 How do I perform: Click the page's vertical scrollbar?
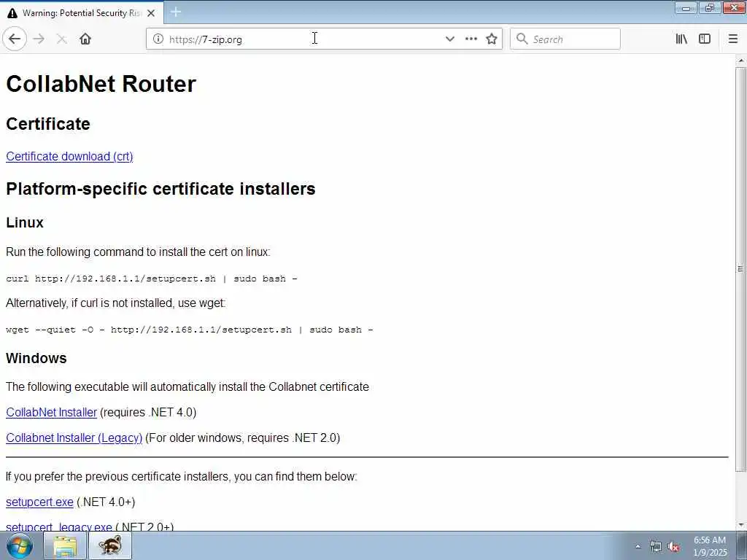pos(741,269)
